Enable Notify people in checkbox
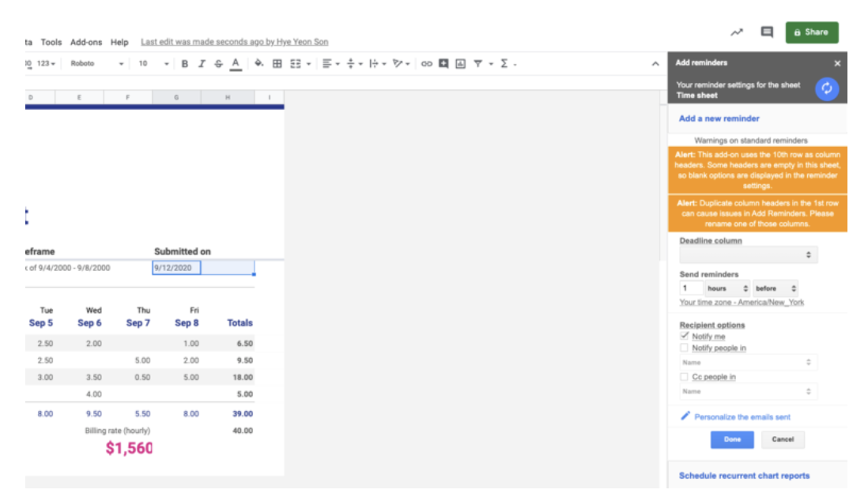This screenshot has height=501, width=868. tap(685, 348)
